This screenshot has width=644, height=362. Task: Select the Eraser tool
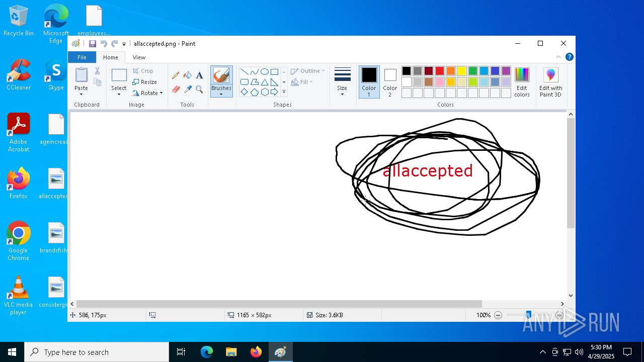coord(176,89)
